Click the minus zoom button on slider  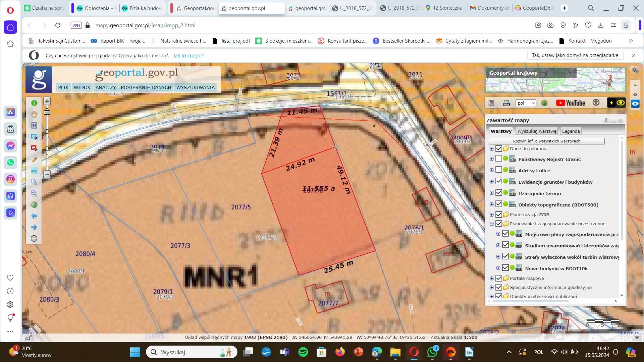tap(47, 174)
